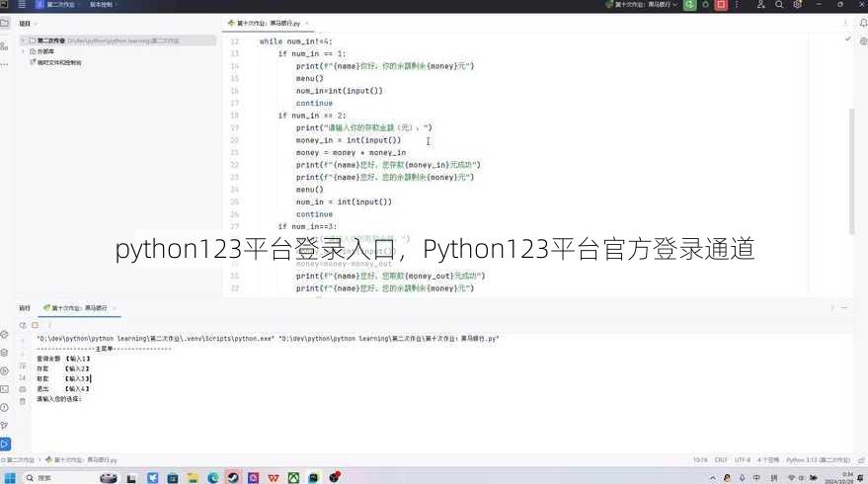Viewport: 868px width, 484px height.
Task: Click the 'continue' on line 17
Action: 314,103
